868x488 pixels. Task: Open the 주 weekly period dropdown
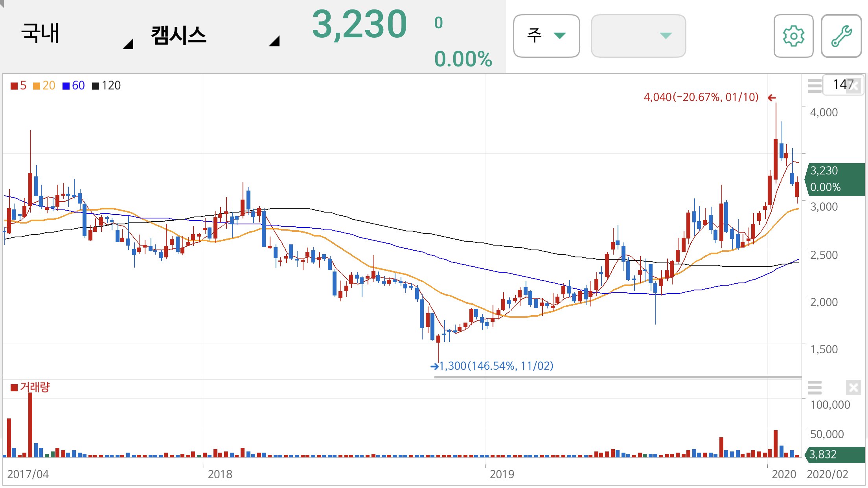(x=546, y=36)
